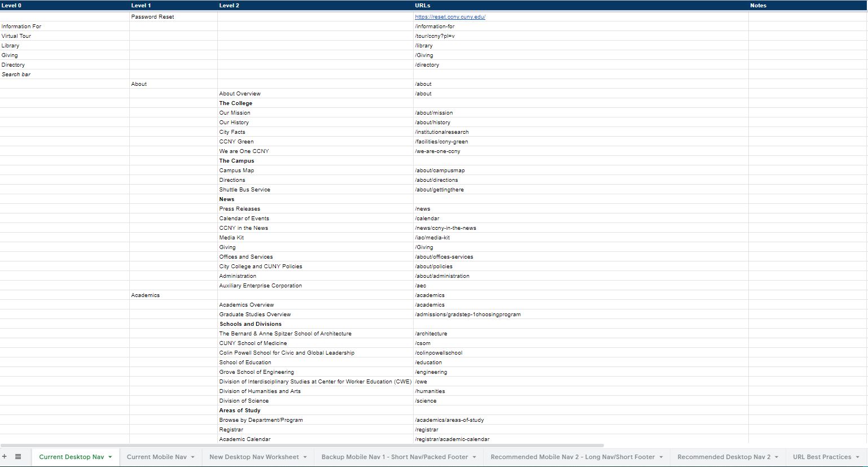868x467 pixels.
Task: Click the /admissions/gradstep-1choosingprogram URL cell
Action: (x=581, y=315)
